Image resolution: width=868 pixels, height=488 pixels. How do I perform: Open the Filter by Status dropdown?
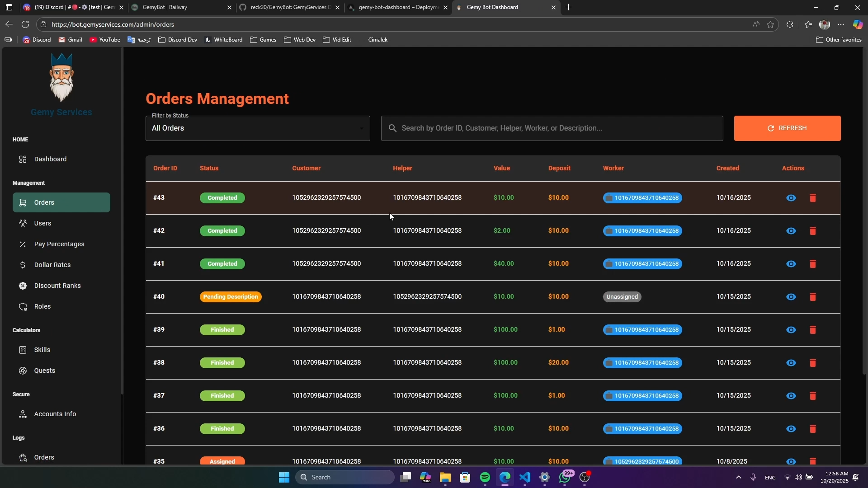[x=258, y=128]
